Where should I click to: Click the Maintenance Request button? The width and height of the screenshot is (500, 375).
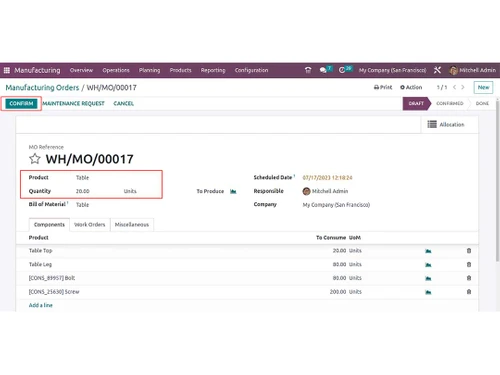tap(73, 104)
